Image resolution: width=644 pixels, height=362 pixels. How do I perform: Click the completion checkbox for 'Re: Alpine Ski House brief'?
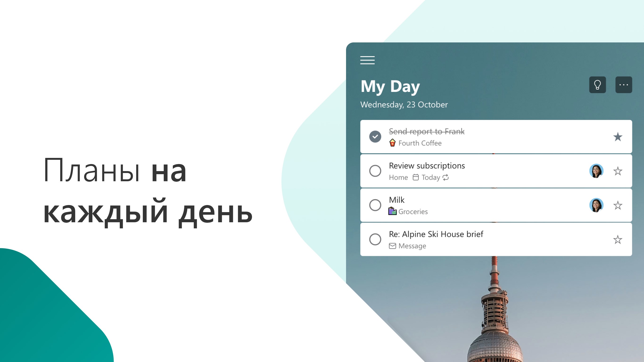pos(376,239)
